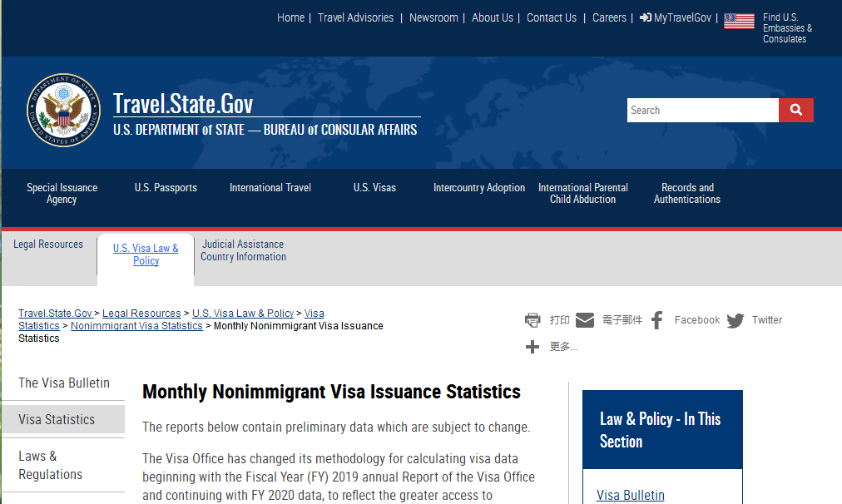The height and width of the screenshot is (504, 842).
Task: Open The Visa Bulletin sidebar item
Action: point(64,383)
